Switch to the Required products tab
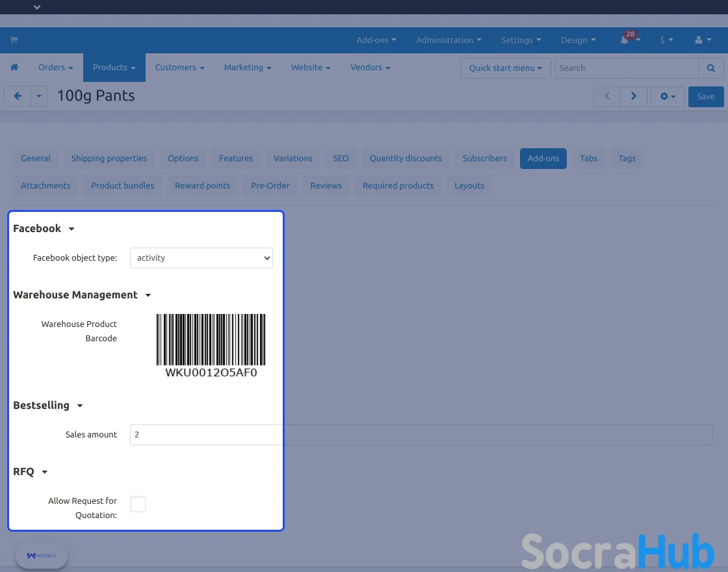728x572 pixels. (398, 186)
